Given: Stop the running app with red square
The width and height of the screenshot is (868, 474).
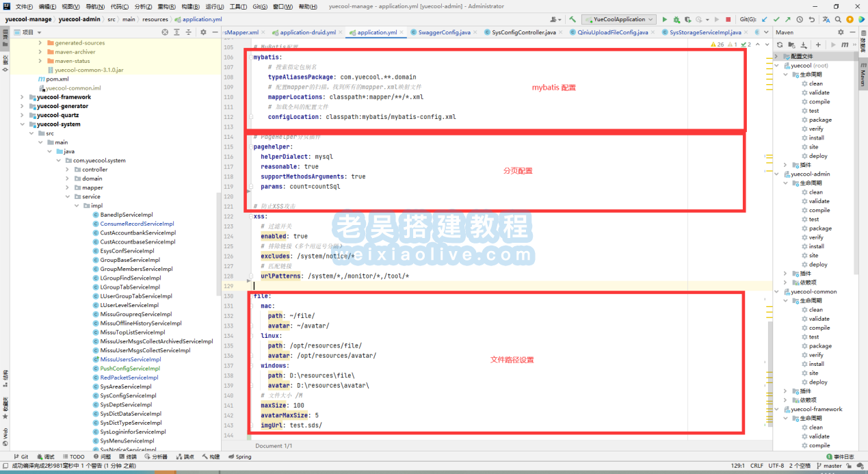Looking at the screenshot, I should 728,20.
